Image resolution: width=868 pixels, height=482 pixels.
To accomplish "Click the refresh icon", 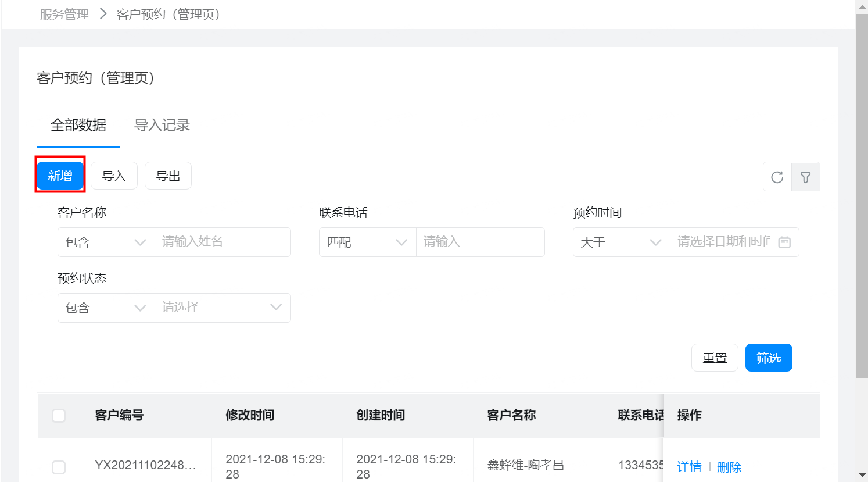I will point(777,177).
